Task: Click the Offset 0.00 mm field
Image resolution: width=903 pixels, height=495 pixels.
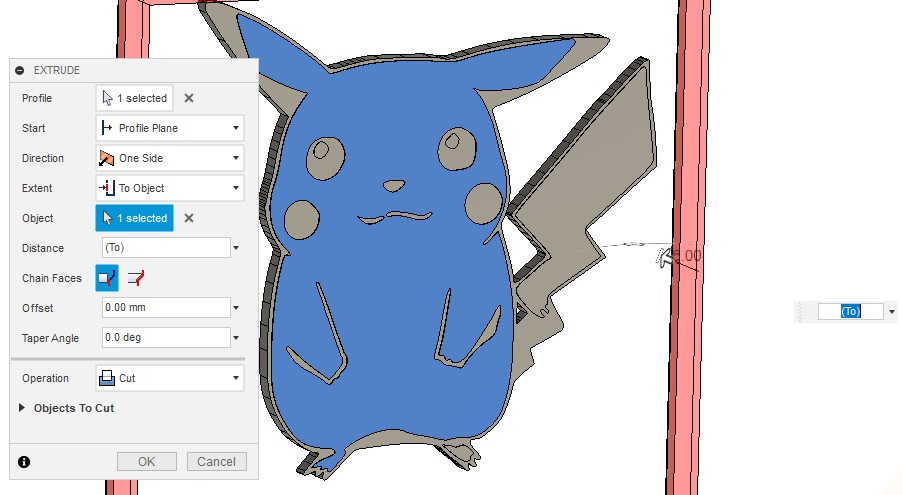Action: pyautogui.click(x=166, y=308)
